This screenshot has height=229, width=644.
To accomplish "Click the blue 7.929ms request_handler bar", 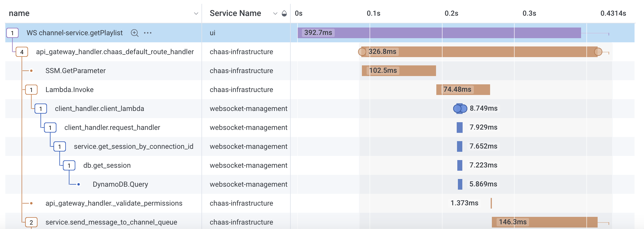I will (x=460, y=128).
